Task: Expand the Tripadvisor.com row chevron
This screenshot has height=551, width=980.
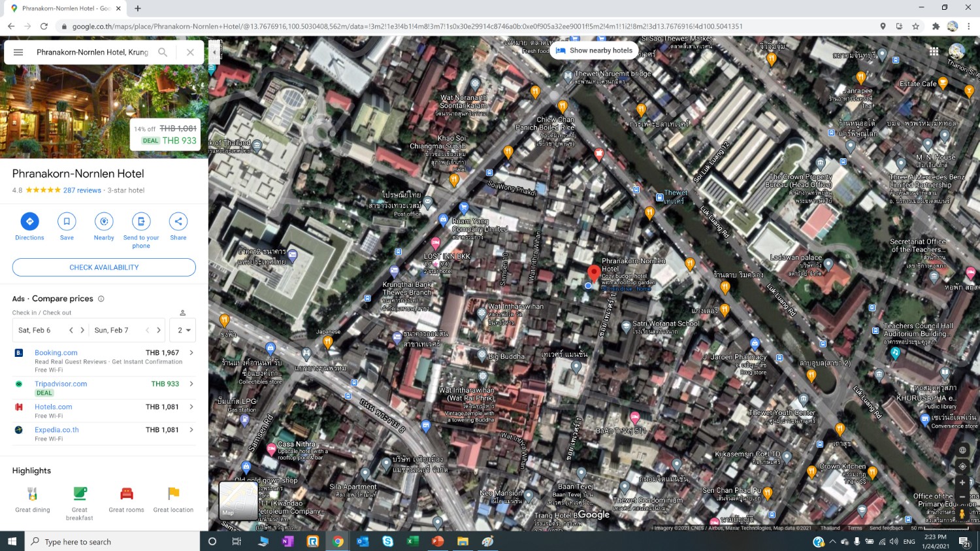Action: (191, 384)
